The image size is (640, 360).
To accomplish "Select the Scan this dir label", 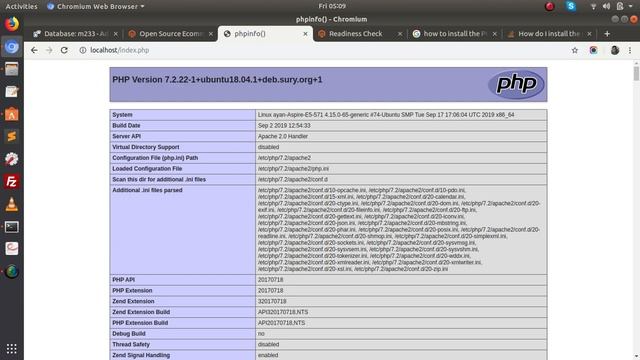I will 159,179.
